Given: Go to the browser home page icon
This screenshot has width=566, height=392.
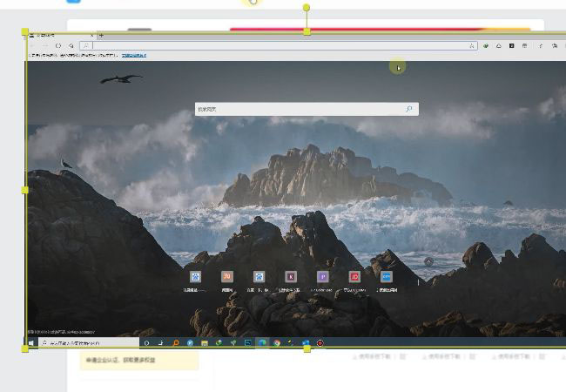Looking at the screenshot, I should coord(71,46).
